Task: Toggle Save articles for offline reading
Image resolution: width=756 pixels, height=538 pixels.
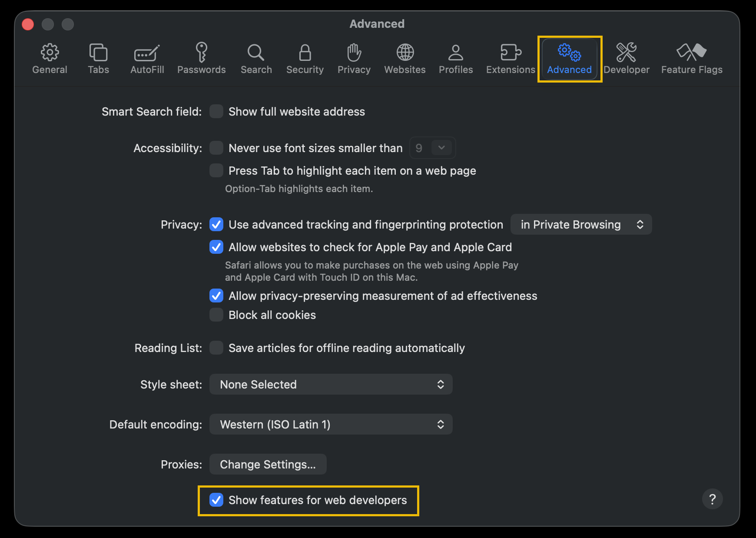Action: pyautogui.click(x=216, y=348)
